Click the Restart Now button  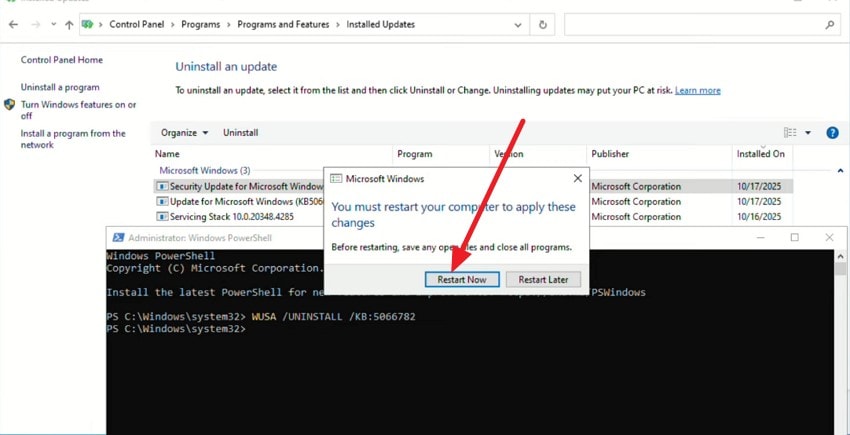pos(462,280)
